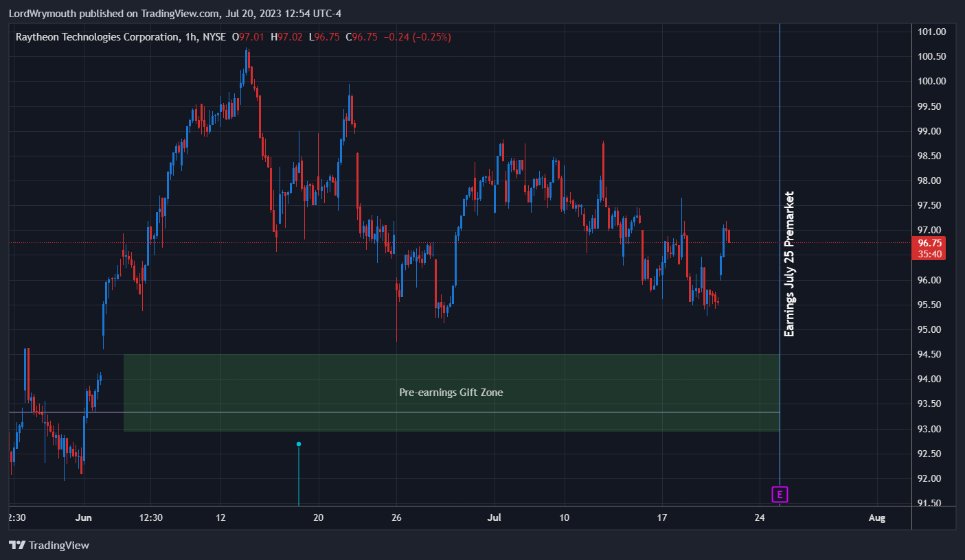Viewport: 965px width, 560px height.
Task: Click the C96.75 close value in legend
Action: click(x=361, y=37)
